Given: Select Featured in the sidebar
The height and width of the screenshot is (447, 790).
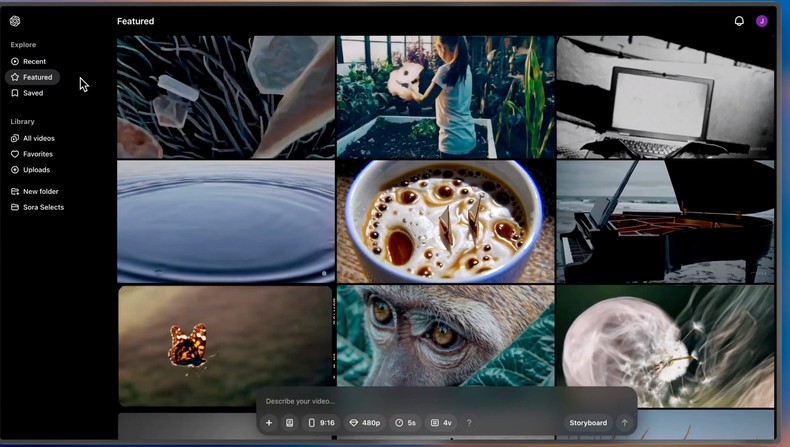Looking at the screenshot, I should pyautogui.click(x=37, y=77).
